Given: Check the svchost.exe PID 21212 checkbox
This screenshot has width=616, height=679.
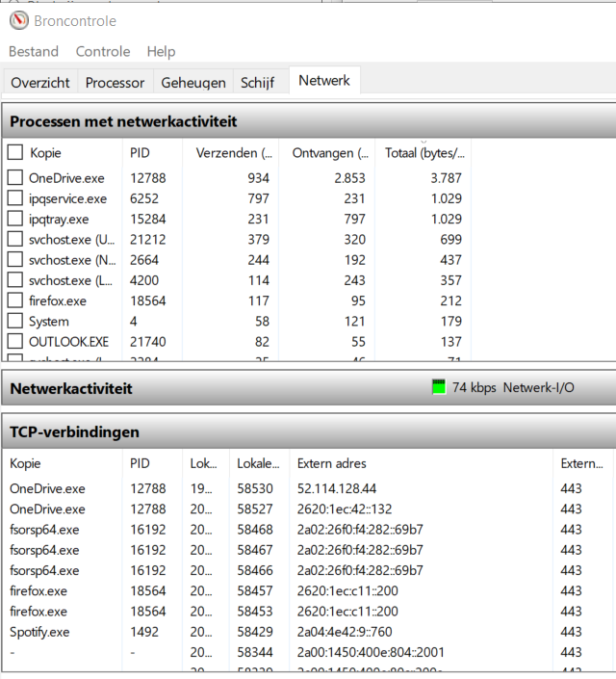Looking at the screenshot, I should [x=15, y=239].
